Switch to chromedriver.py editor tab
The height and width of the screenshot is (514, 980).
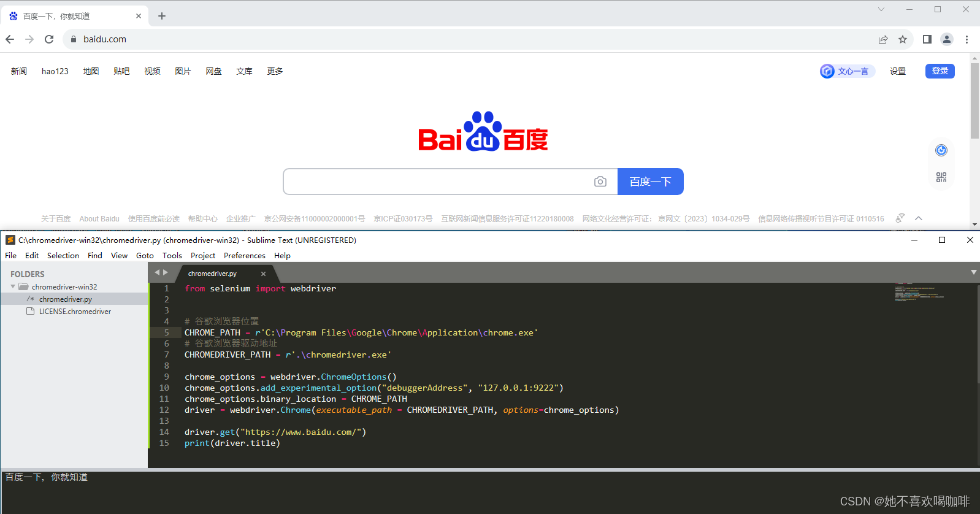pyautogui.click(x=213, y=274)
